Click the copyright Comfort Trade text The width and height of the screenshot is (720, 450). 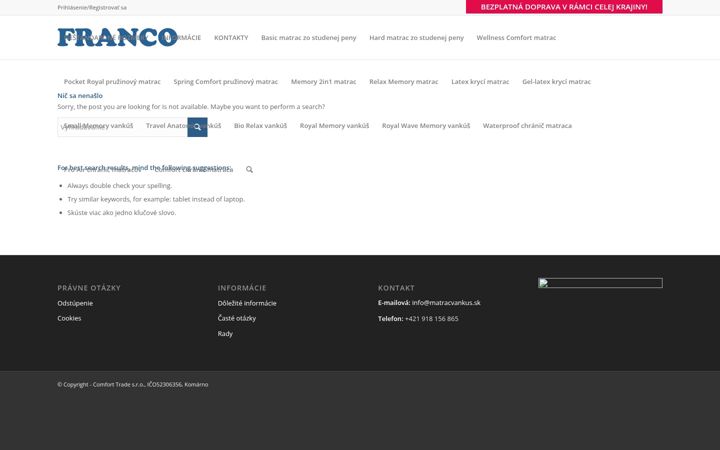tap(133, 384)
